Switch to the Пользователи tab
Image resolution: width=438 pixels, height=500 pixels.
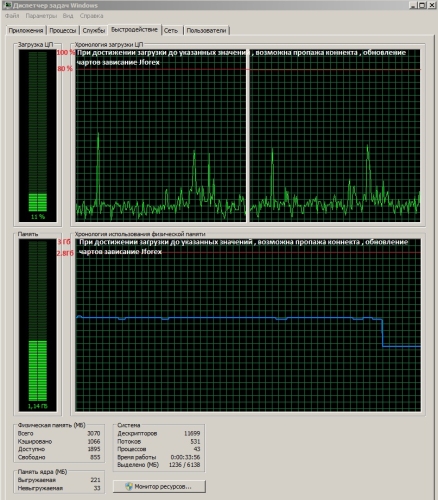pos(206,30)
